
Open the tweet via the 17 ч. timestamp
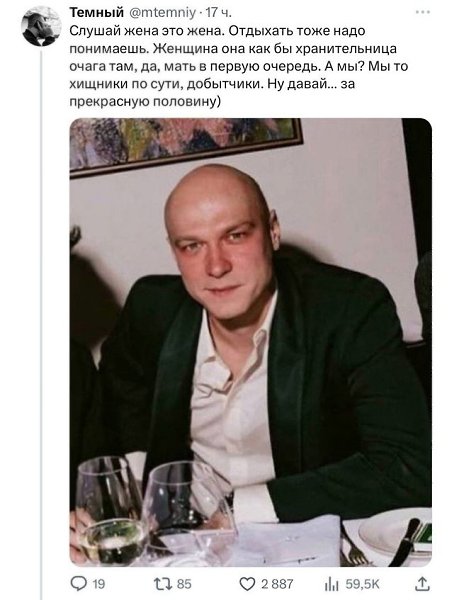point(218,13)
